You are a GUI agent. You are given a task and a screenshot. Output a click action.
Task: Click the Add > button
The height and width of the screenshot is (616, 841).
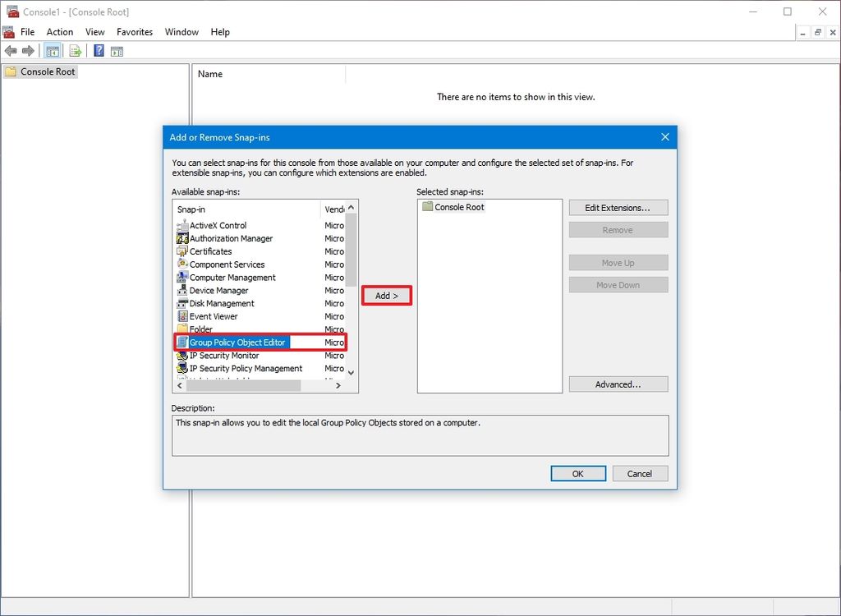click(386, 295)
